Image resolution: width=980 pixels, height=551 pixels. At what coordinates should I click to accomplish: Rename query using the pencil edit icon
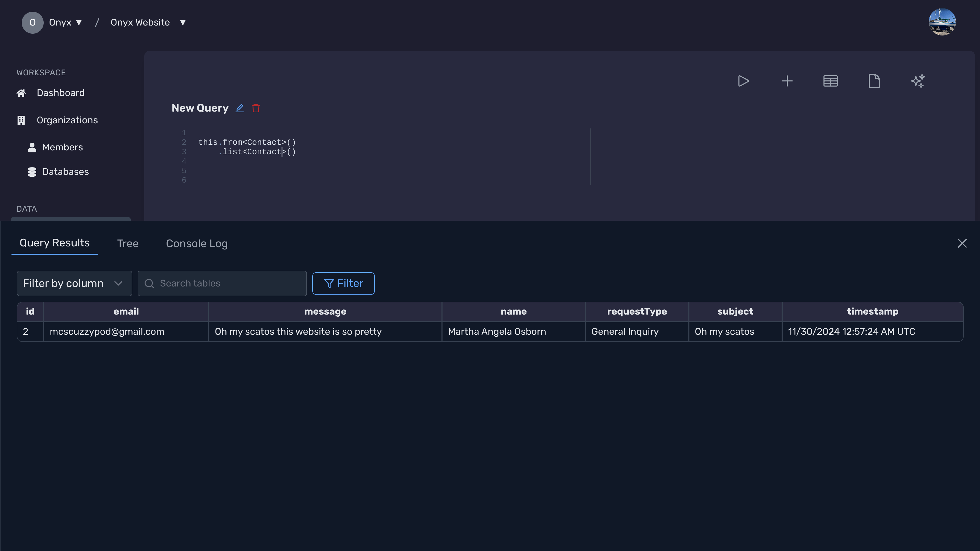tap(239, 108)
